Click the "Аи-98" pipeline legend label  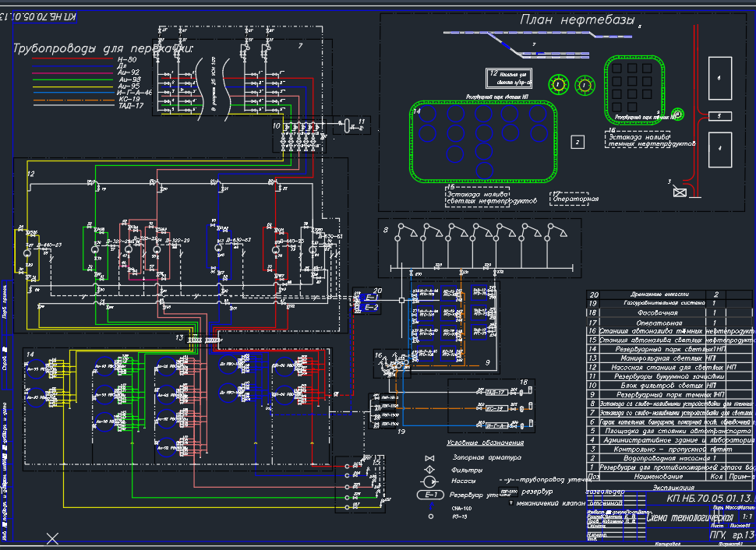pyautogui.click(x=129, y=79)
